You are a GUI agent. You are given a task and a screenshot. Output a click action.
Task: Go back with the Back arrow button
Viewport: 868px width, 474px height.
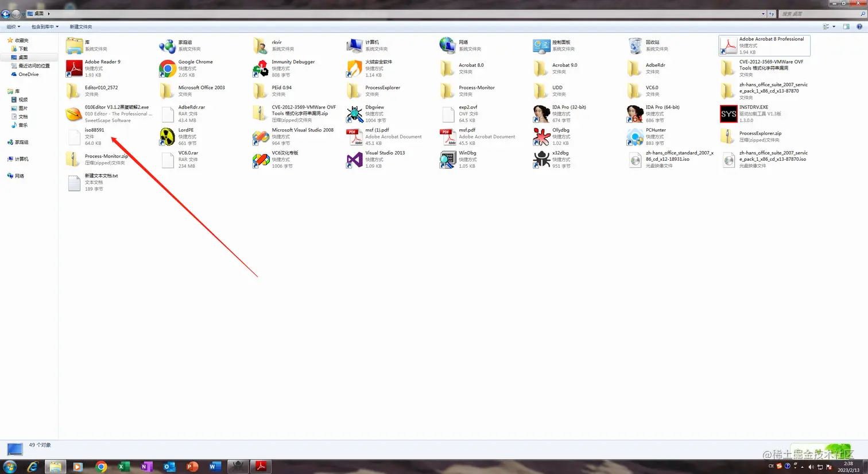pos(6,14)
